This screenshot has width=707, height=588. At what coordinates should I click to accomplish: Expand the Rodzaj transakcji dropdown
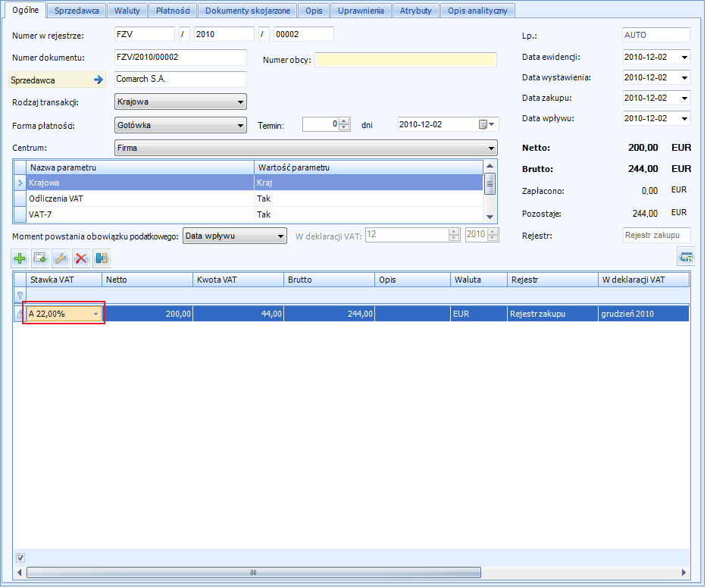pyautogui.click(x=240, y=102)
